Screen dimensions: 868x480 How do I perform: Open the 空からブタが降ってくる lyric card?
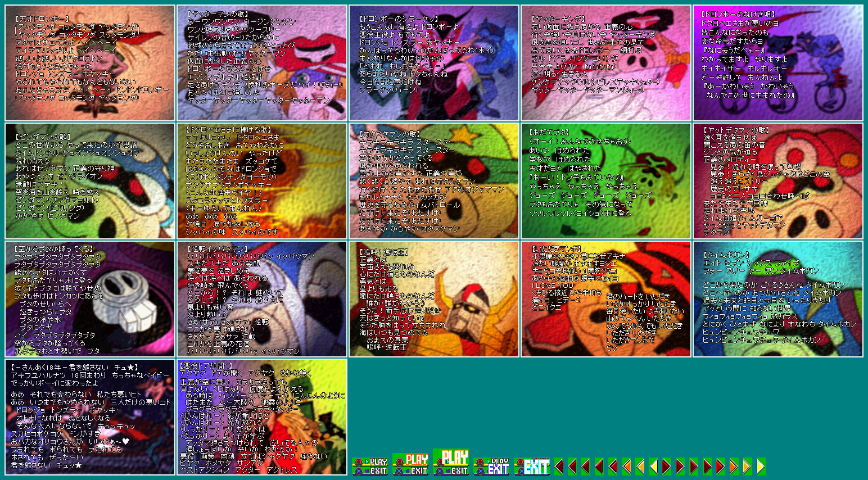90,299
